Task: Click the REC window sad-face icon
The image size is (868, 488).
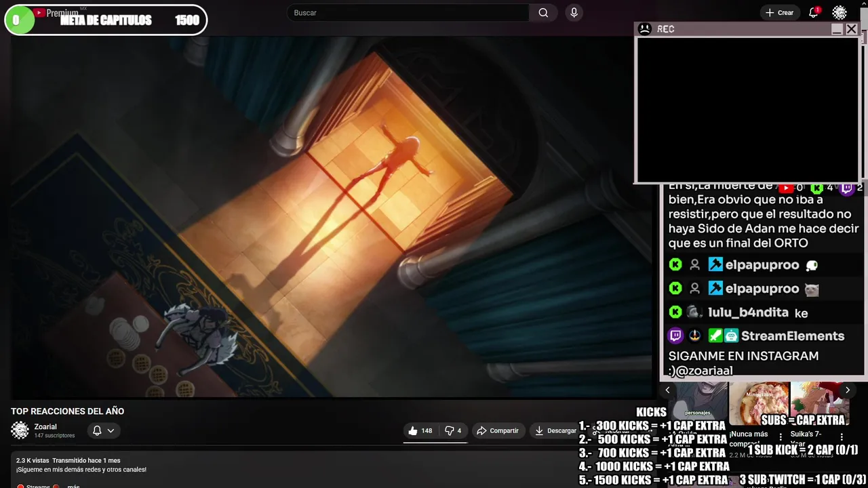Action: click(645, 28)
